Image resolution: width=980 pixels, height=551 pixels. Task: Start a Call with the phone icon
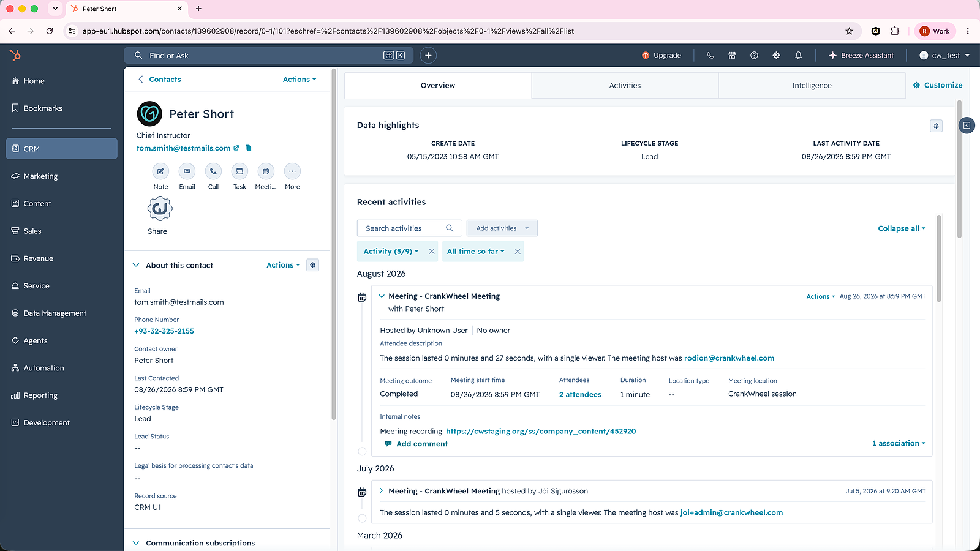213,171
